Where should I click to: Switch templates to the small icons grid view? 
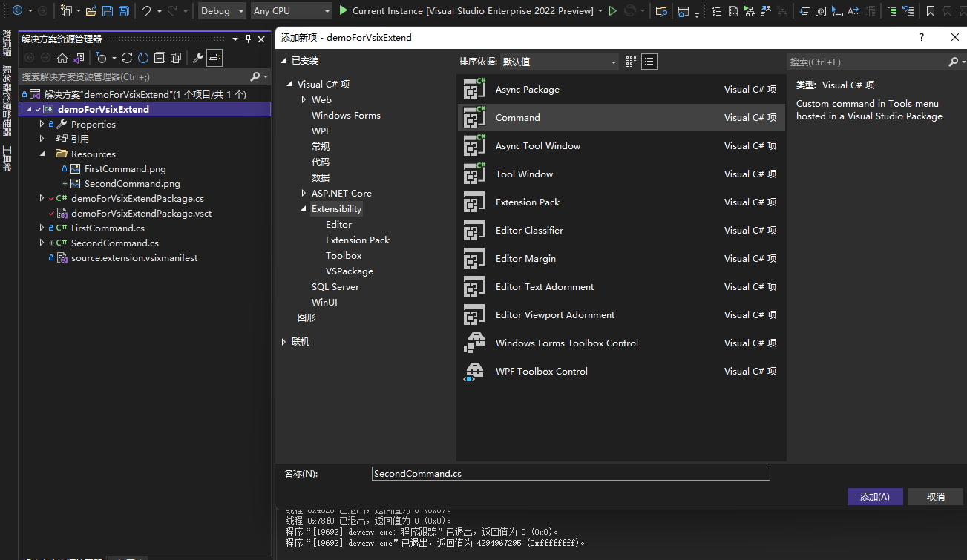[x=632, y=62]
